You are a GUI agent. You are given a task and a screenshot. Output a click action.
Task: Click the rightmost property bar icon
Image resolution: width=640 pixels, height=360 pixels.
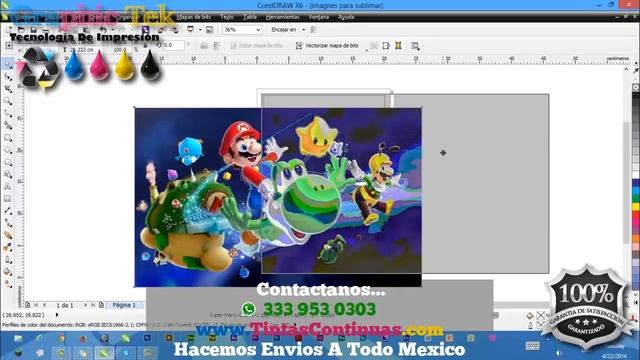pos(415,46)
